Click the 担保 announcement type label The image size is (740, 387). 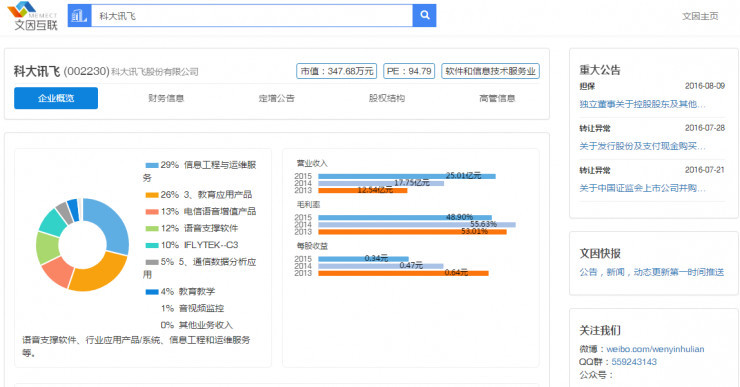tap(587, 86)
